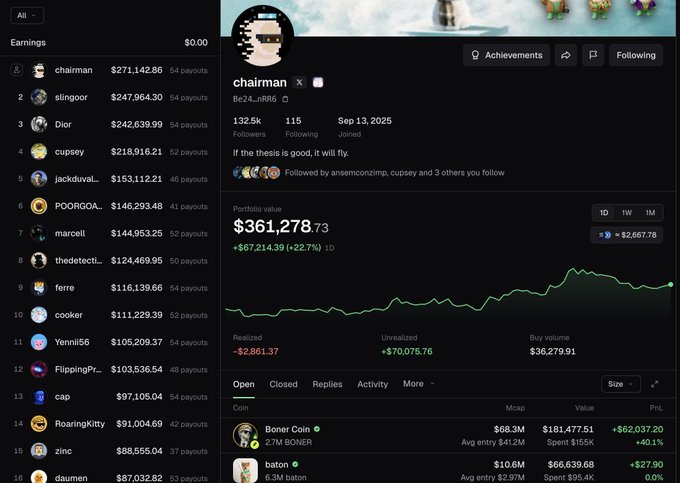The image size is (680, 483).
Task: Open chairman's large profile avatar
Action: (x=262, y=36)
